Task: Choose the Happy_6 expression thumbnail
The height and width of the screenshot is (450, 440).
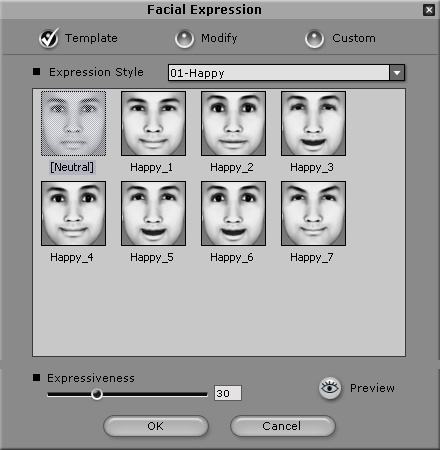Action: (x=233, y=213)
